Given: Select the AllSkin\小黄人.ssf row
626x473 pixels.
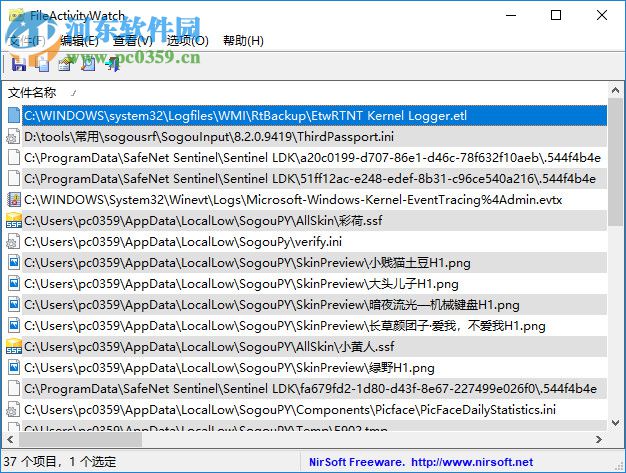Looking at the screenshot, I should [x=314, y=346].
